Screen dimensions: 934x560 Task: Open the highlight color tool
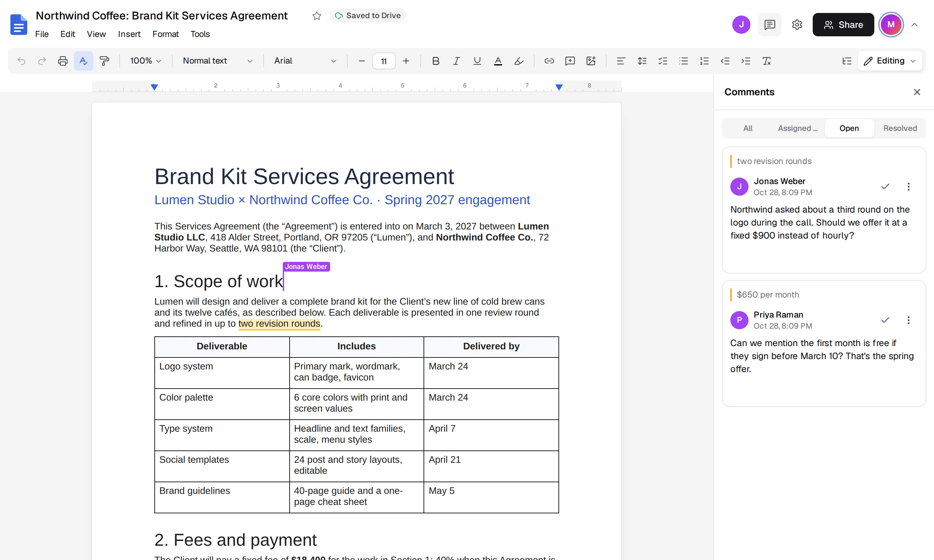pyautogui.click(x=519, y=61)
